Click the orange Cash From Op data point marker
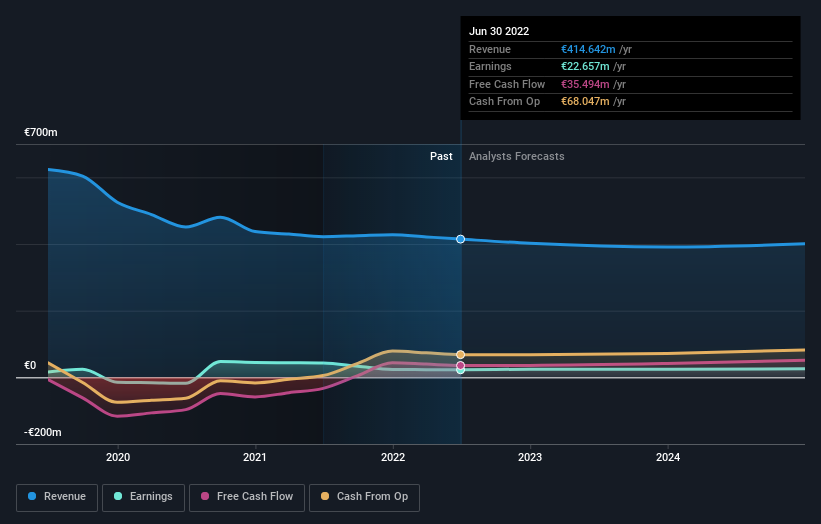Viewport: 821px width, 524px height. (x=460, y=354)
